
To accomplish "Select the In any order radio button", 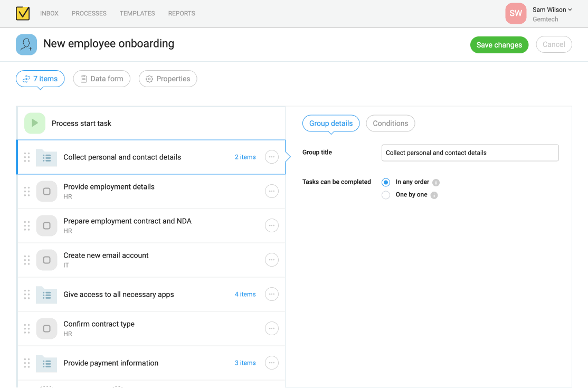I will pyautogui.click(x=386, y=182).
